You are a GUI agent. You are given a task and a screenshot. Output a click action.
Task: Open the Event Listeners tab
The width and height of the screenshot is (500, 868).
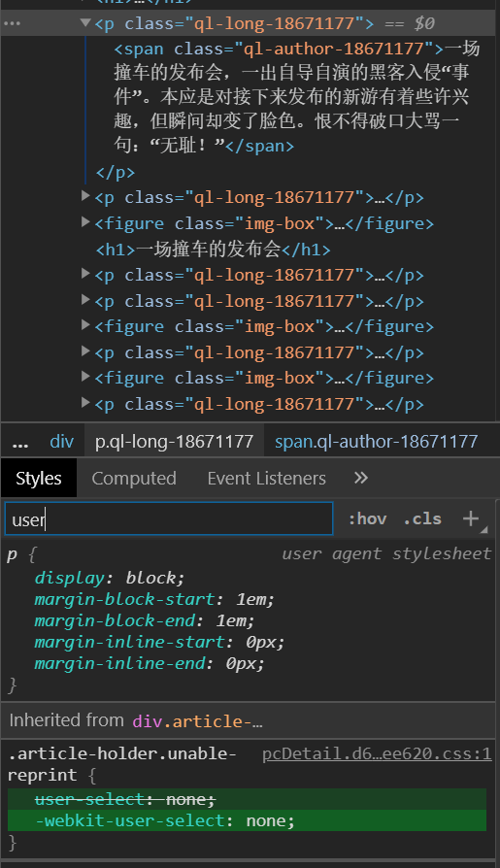click(x=266, y=479)
